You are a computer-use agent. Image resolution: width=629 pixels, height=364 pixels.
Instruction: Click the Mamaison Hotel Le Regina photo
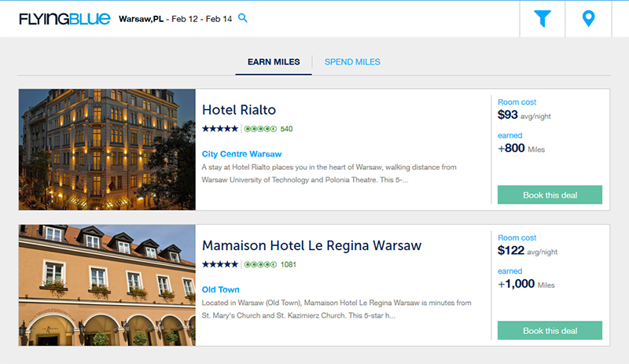click(x=107, y=285)
